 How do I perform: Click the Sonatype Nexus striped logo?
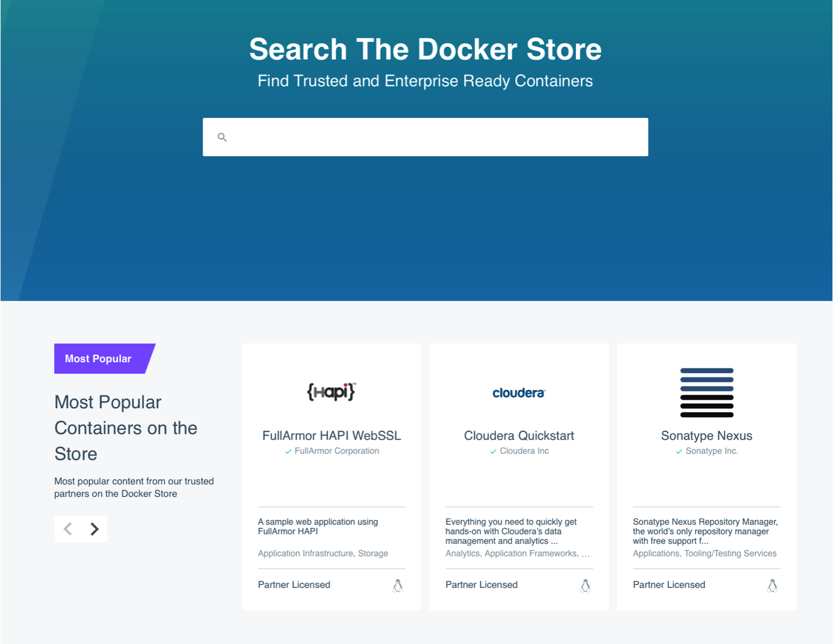[706, 393]
